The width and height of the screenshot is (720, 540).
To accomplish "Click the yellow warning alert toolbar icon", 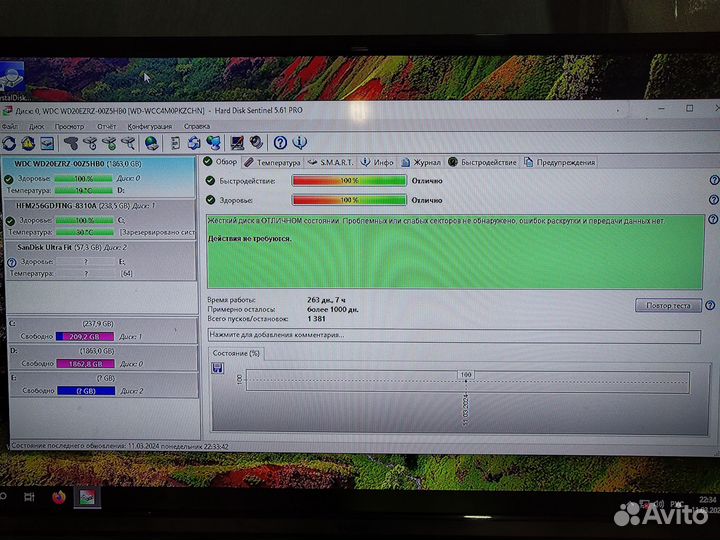I will [x=28, y=143].
